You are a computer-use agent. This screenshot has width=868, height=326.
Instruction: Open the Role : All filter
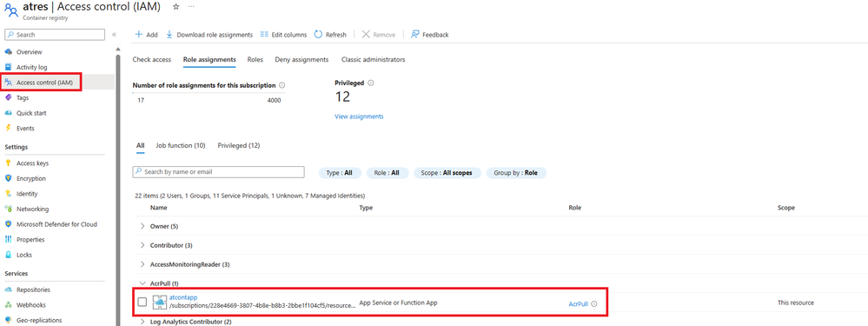click(x=387, y=173)
